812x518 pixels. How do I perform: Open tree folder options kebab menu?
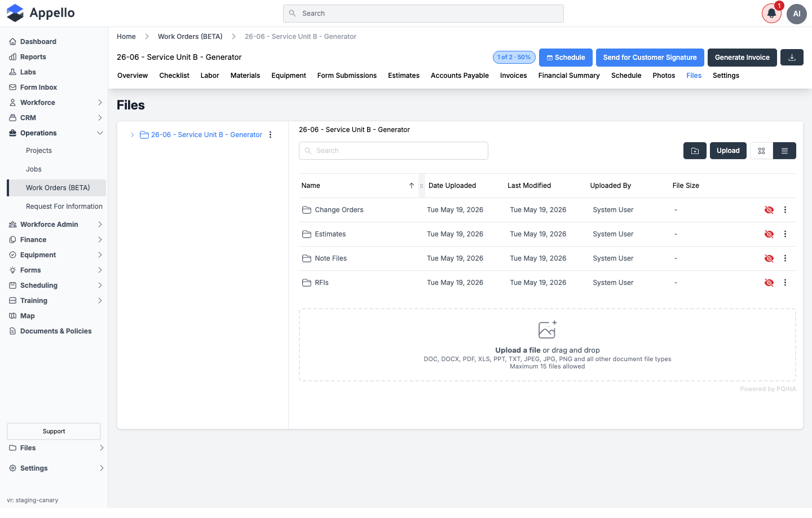(x=271, y=135)
